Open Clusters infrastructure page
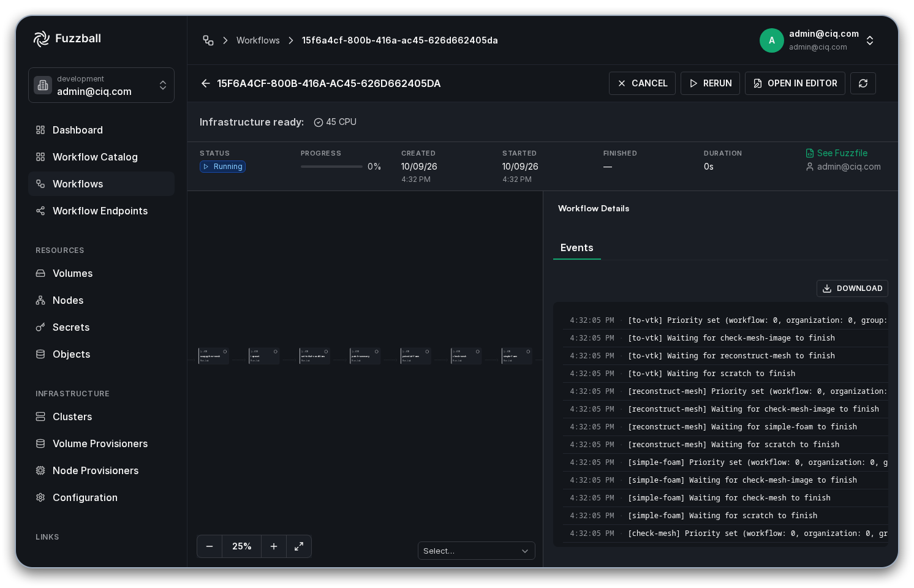The width and height of the screenshot is (914, 588). (x=101, y=417)
